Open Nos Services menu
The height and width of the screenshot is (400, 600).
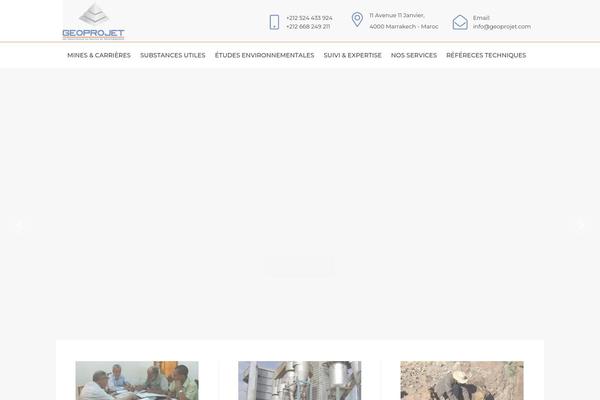pyautogui.click(x=414, y=55)
